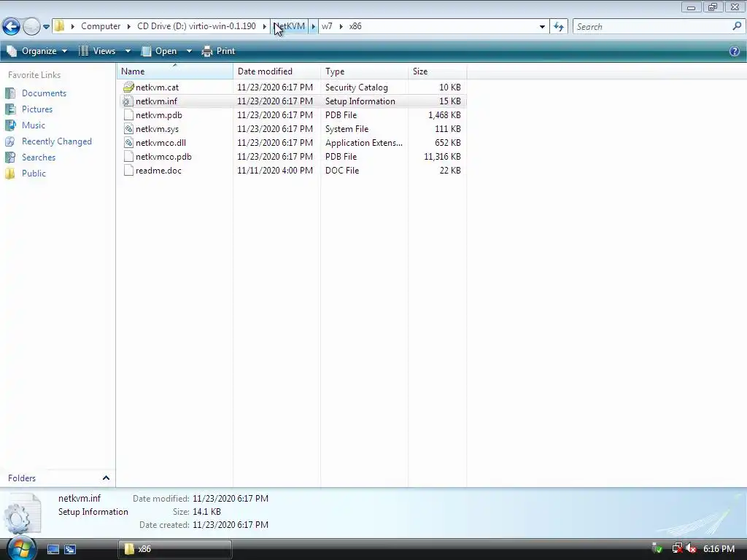Click the Pictures folder icon
The width and height of the screenshot is (747, 560).
click(x=10, y=109)
